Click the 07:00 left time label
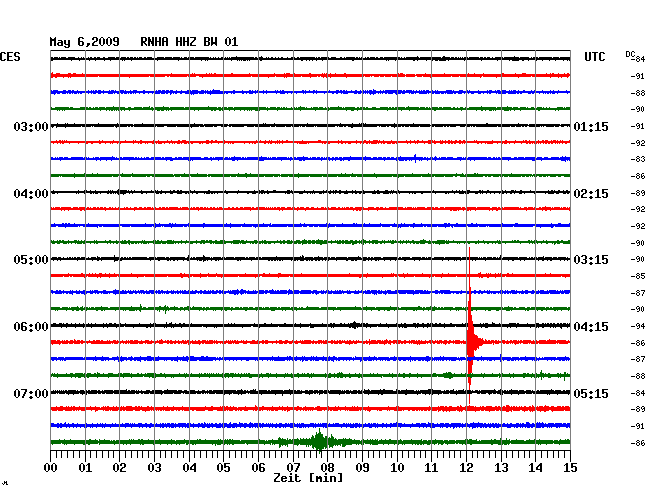 (x=31, y=393)
